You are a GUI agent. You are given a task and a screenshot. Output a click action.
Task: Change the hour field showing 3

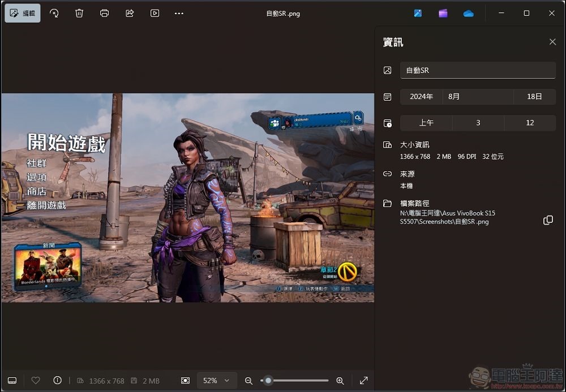pyautogui.click(x=478, y=123)
